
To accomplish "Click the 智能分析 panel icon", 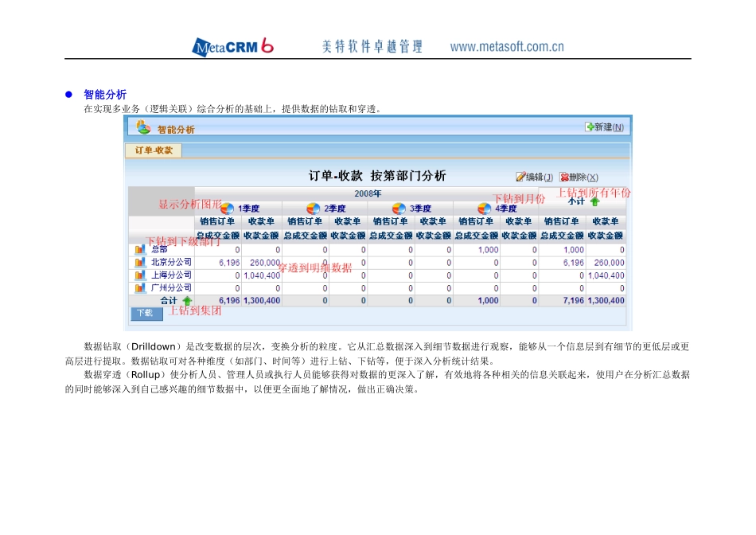I will pyautogui.click(x=143, y=127).
